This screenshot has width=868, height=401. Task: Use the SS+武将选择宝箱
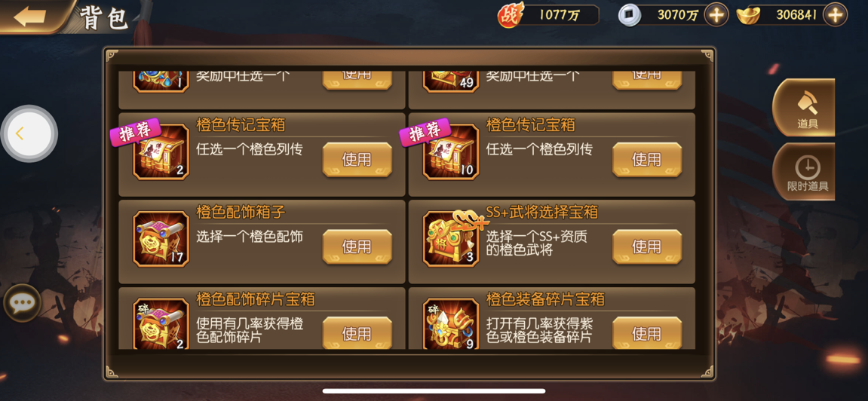pyautogui.click(x=647, y=246)
